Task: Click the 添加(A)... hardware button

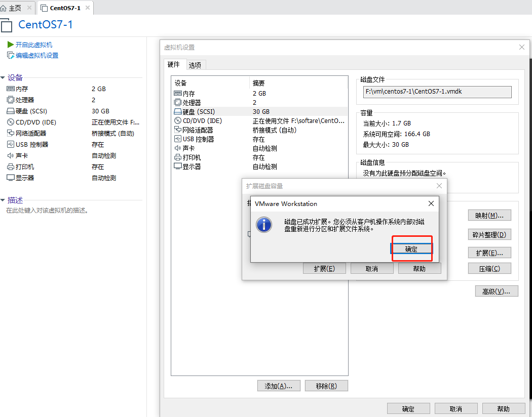Action: pos(279,386)
